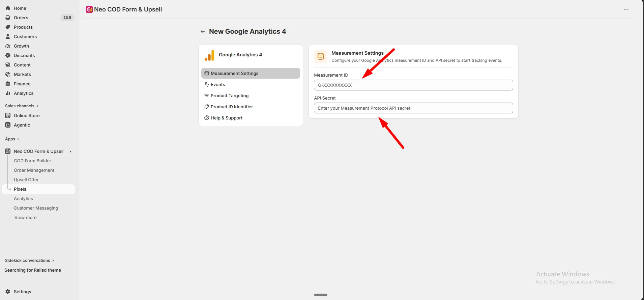This screenshot has width=644, height=300.
Task: Click the Content icon in sidebar
Action: [x=8, y=65]
